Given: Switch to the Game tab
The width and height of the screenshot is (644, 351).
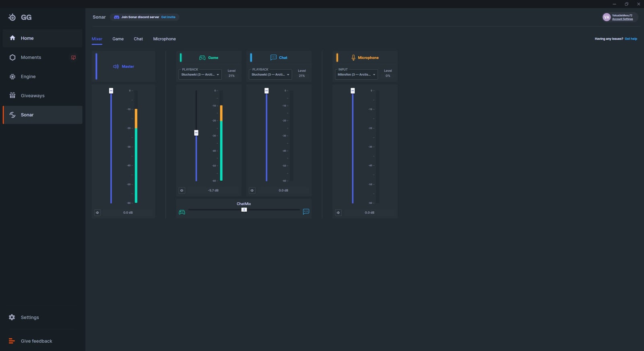Looking at the screenshot, I should (118, 39).
